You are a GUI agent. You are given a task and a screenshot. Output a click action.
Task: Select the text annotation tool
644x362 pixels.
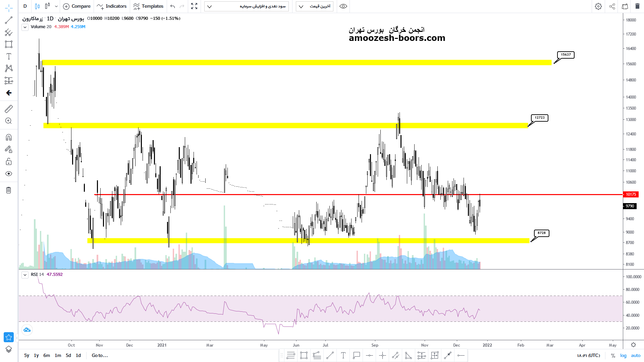pos(9,56)
